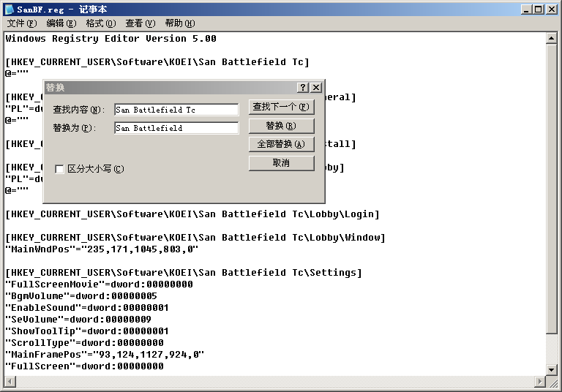Focus the 查找内容 input field
Screen dimensions: 562x392
click(176, 110)
